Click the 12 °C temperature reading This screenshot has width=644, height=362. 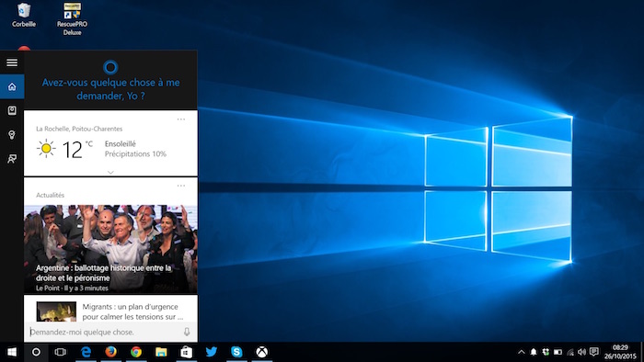click(x=77, y=149)
